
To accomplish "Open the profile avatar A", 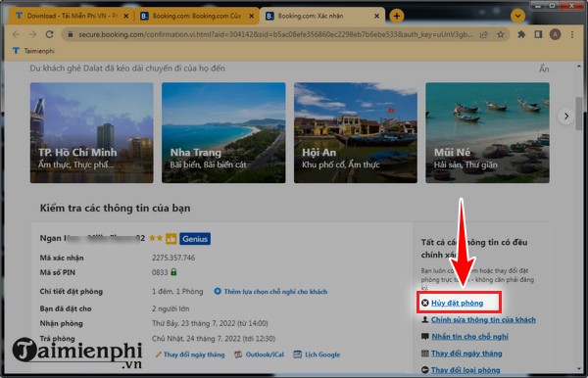I will pos(555,34).
